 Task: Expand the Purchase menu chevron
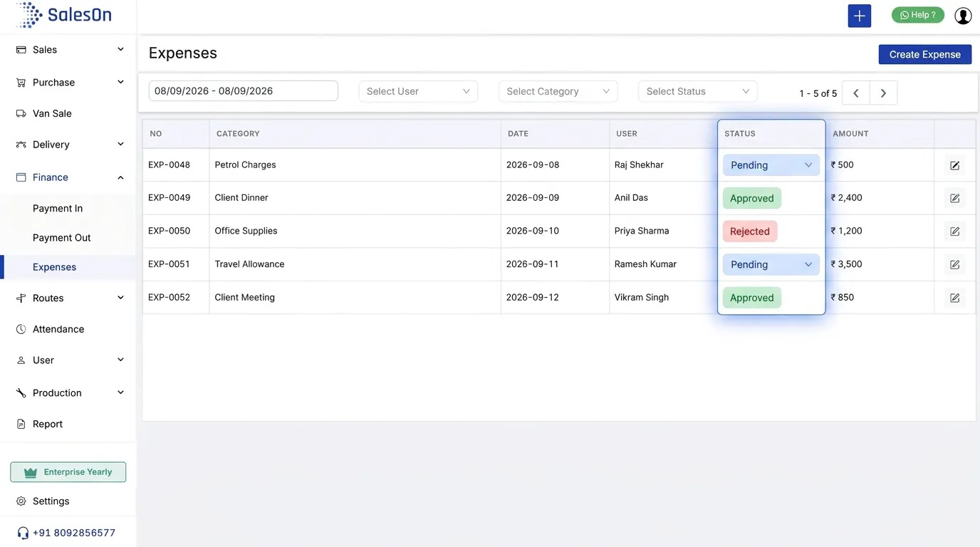coord(120,82)
